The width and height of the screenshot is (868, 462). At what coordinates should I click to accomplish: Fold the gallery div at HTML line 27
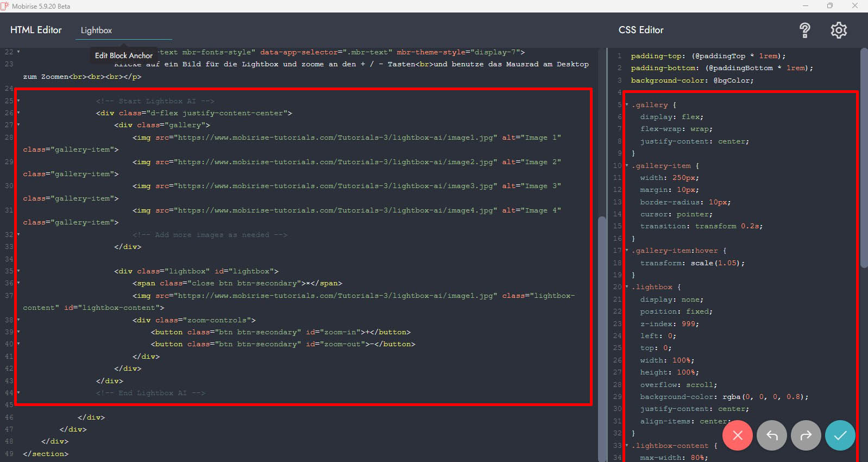(x=18, y=125)
